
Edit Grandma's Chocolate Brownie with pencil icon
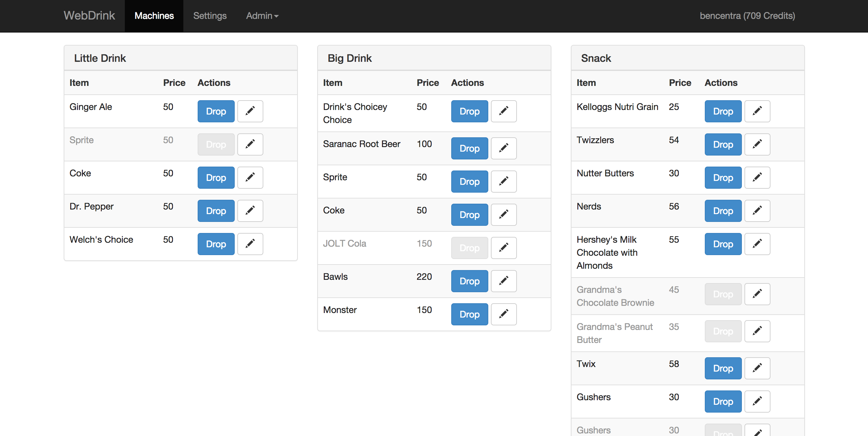757,294
